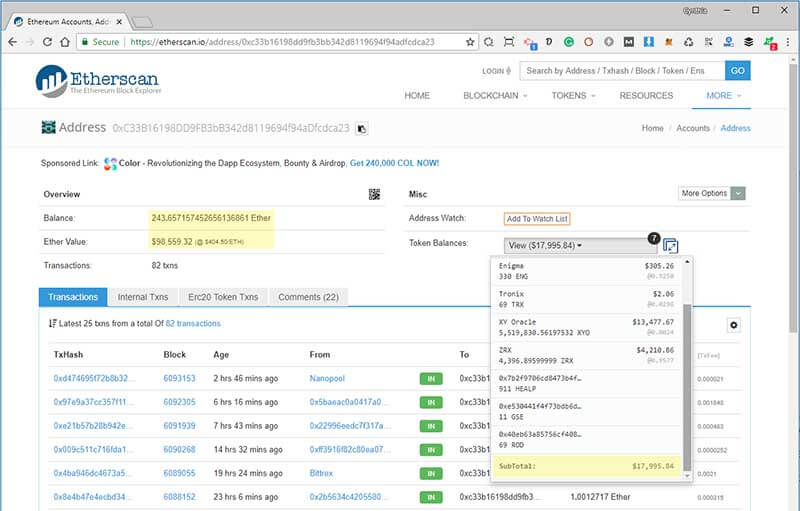Open the MetaMask fox extension
Viewport: 800px width, 511px height.
668,42
